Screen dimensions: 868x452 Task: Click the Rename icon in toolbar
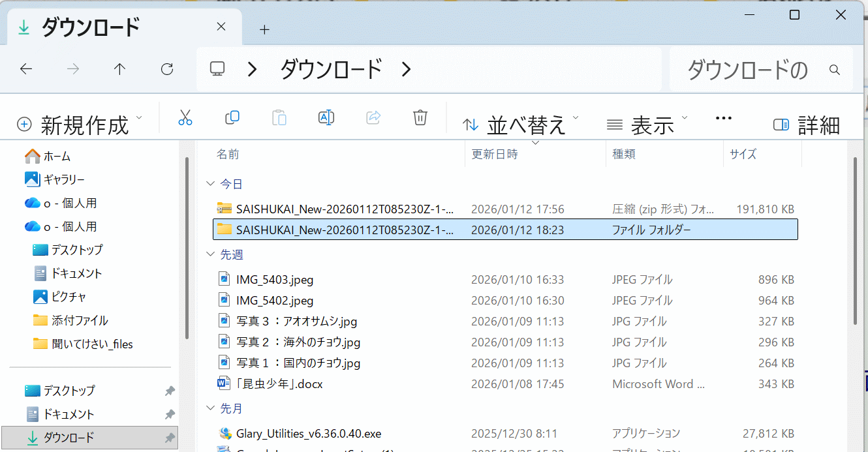326,118
